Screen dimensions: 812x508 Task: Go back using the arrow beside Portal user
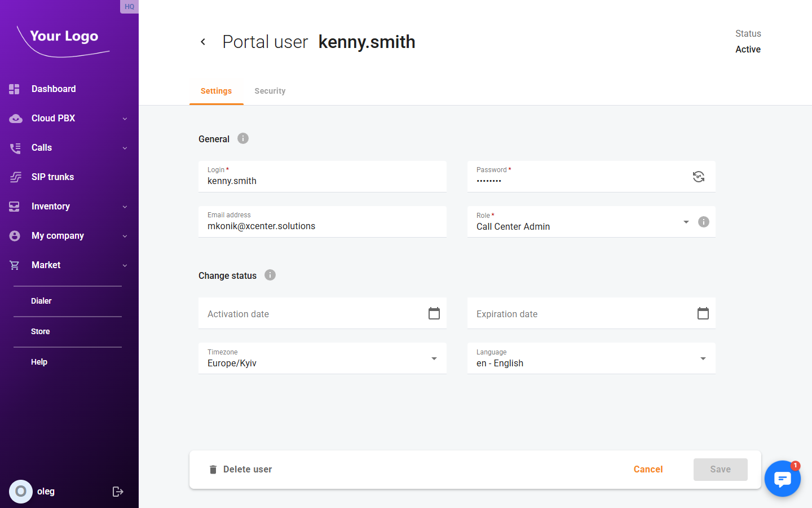[x=203, y=41]
